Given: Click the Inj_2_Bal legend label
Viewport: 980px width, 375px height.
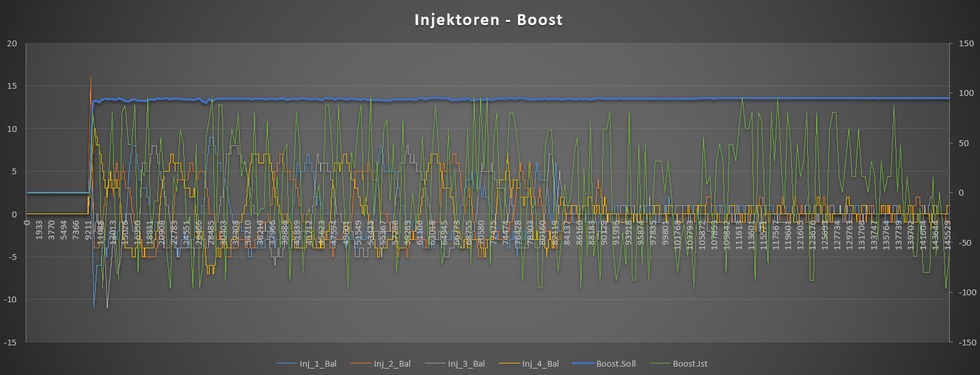Looking at the screenshot, I should coord(391,364).
